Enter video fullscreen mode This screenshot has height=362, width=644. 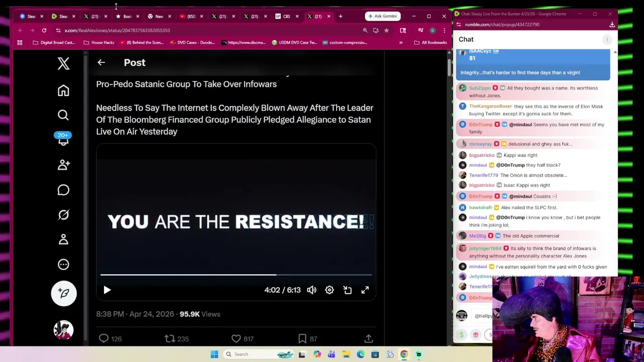pyautogui.click(x=365, y=290)
